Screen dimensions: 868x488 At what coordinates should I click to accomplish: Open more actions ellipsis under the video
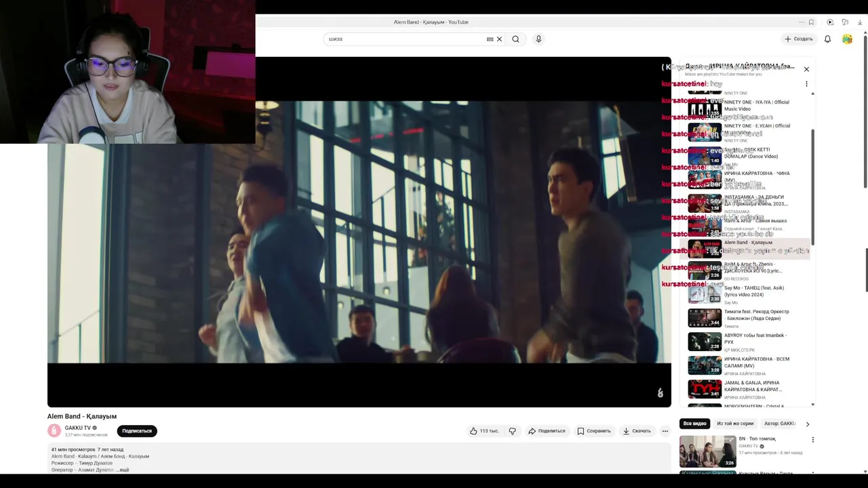[665, 431]
